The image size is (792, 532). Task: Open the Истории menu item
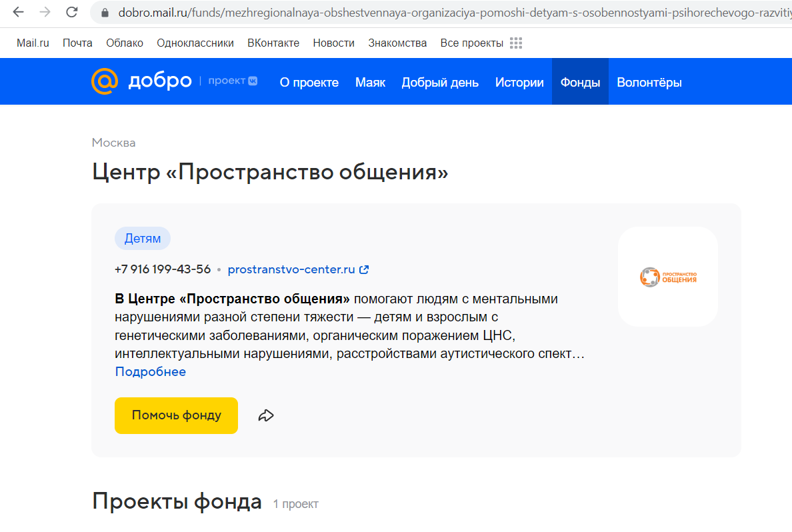pos(519,83)
